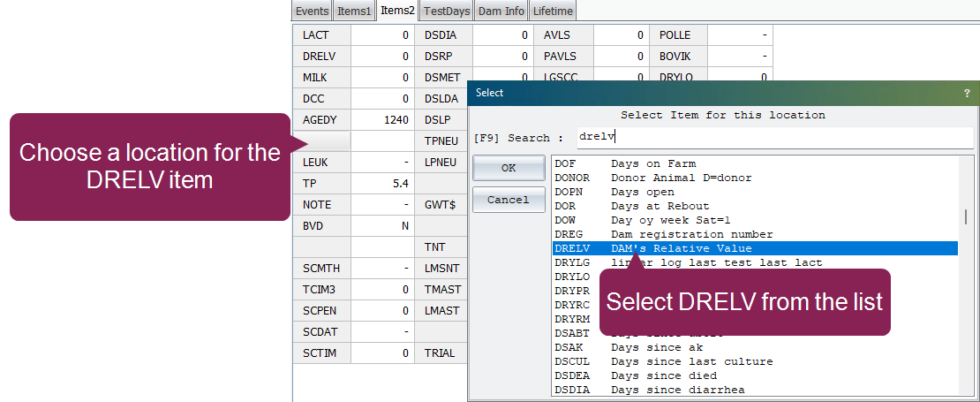Select DOPN Days open entry
This screenshot has height=402, width=980.
(x=755, y=192)
